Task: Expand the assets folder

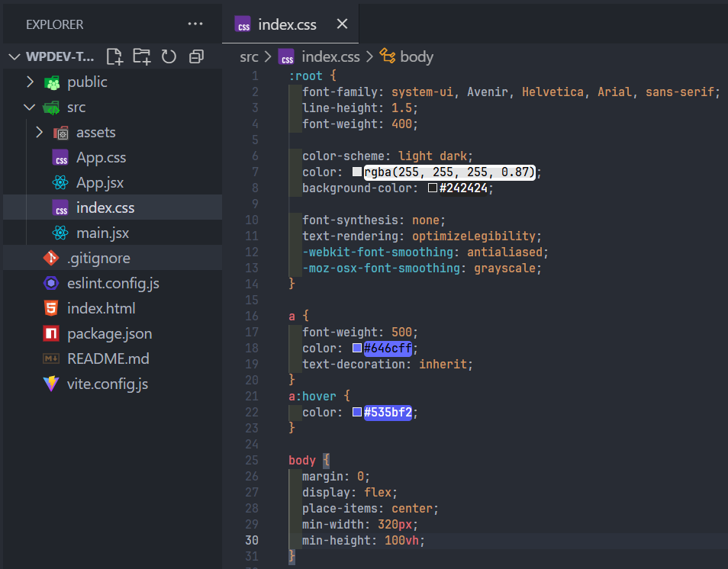Action: (40, 132)
